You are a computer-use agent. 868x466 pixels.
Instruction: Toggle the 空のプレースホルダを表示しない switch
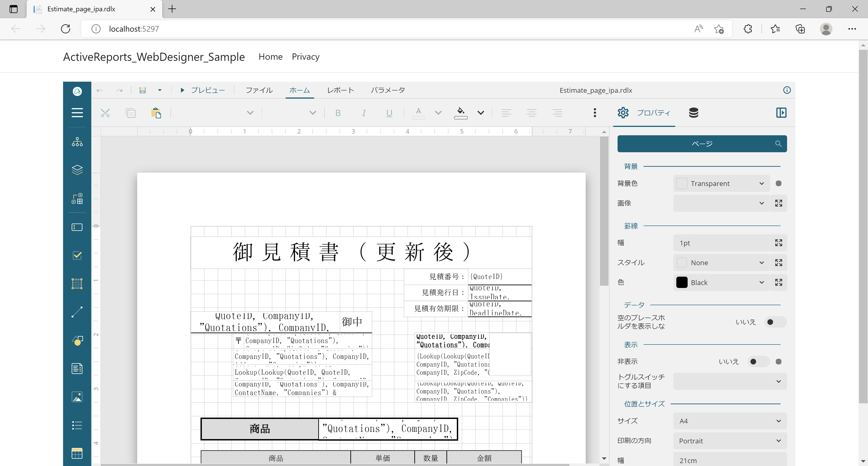tap(775, 322)
